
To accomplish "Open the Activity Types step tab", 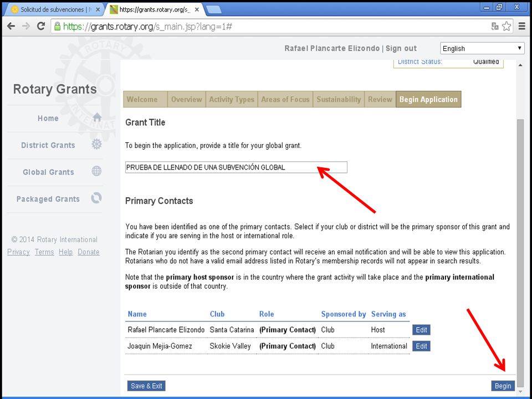I will tap(232, 99).
